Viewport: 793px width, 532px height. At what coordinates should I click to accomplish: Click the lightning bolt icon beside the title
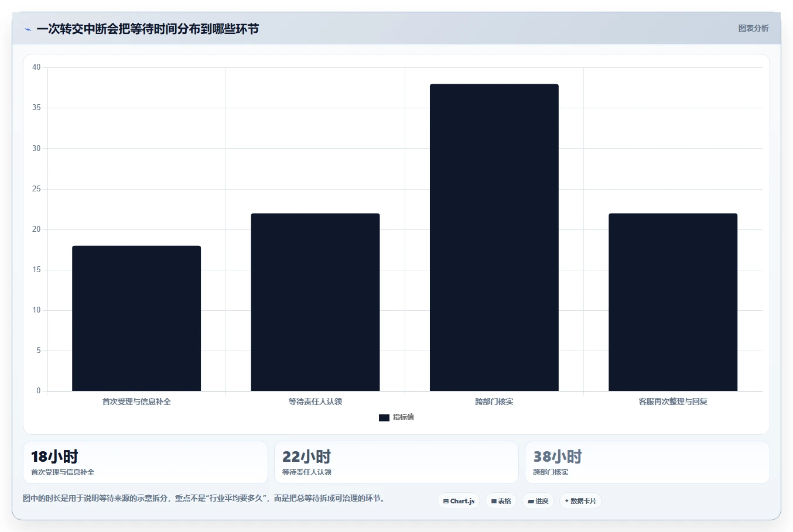(28, 29)
